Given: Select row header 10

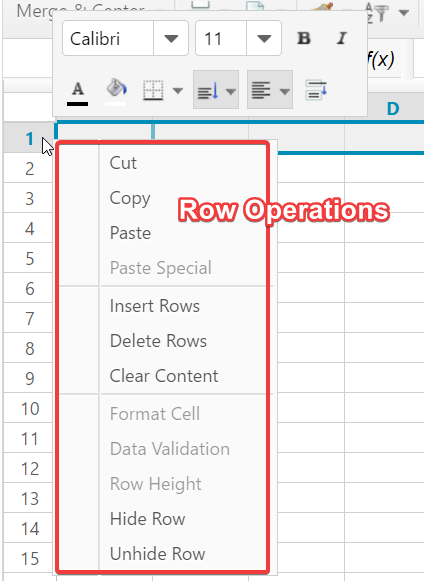Looking at the screenshot, I should (29, 408).
